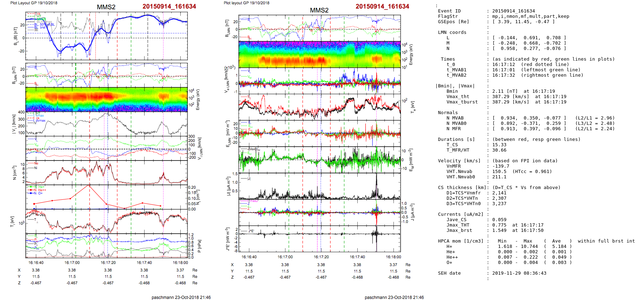Viewport: 644px width, 300px height.
Task: Select red event label 20150914_161634 above left plot
Action: (169, 6)
